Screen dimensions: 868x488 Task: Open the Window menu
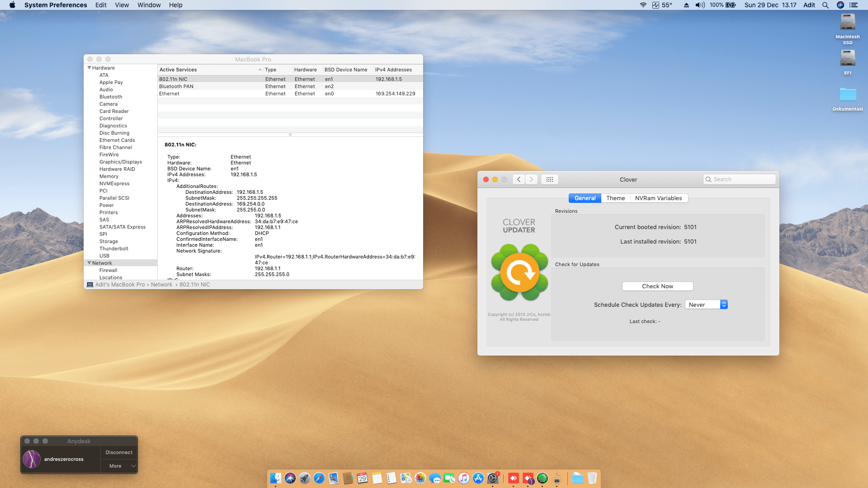click(149, 5)
